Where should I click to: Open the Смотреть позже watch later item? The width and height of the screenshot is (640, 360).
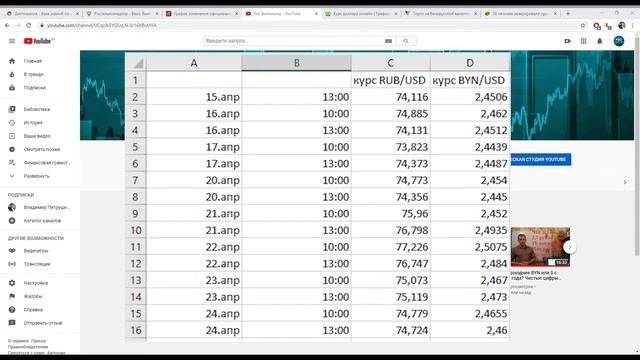42,149
